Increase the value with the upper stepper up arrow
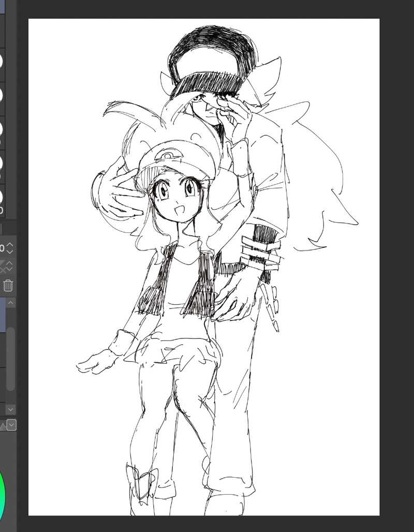 10,245
